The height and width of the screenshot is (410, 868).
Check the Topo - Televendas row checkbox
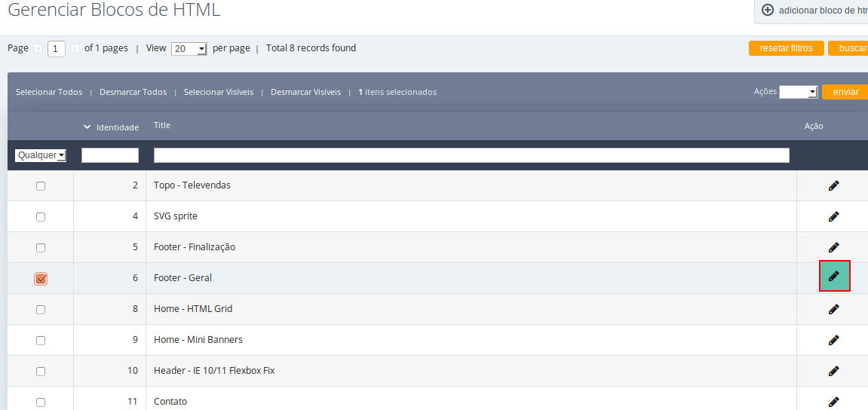[41, 186]
